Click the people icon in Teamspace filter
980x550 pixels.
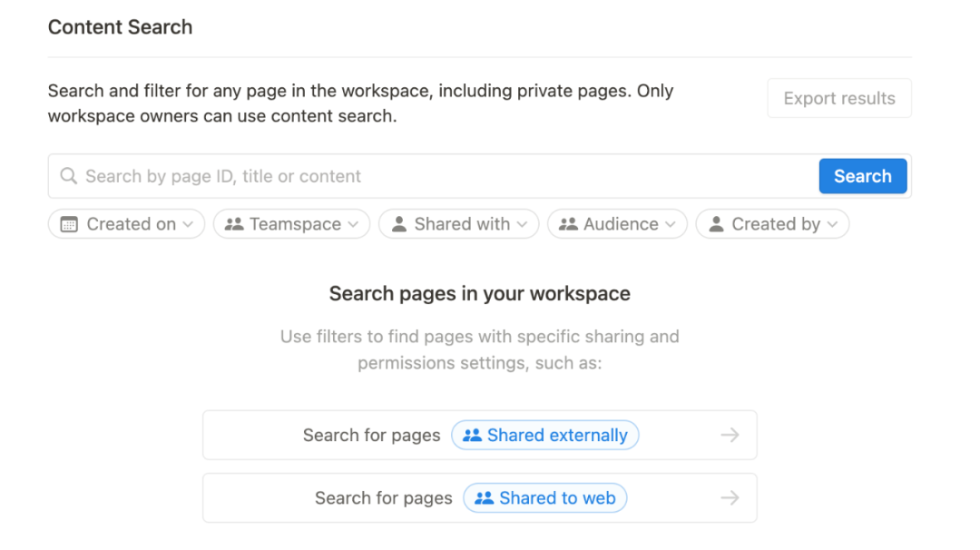[x=234, y=224]
